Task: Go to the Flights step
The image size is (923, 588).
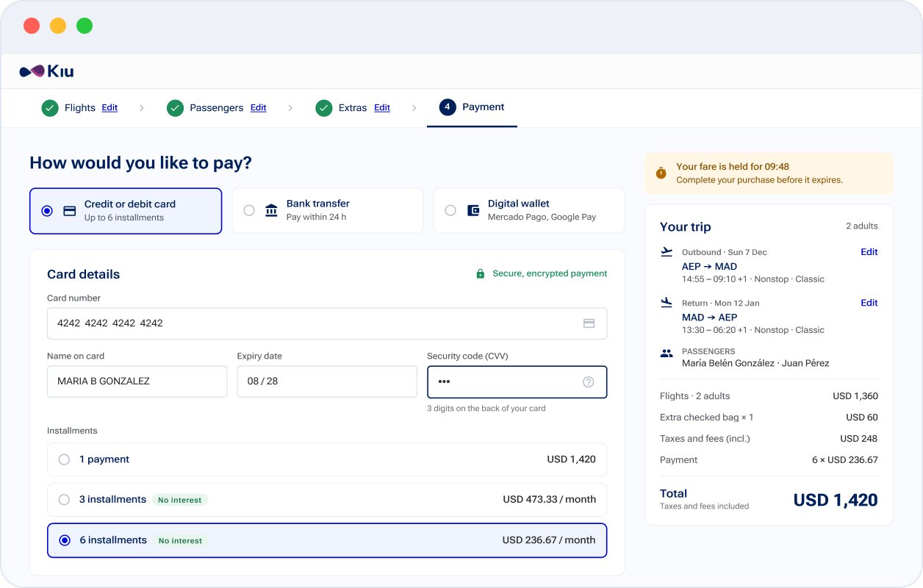Action: [80, 108]
